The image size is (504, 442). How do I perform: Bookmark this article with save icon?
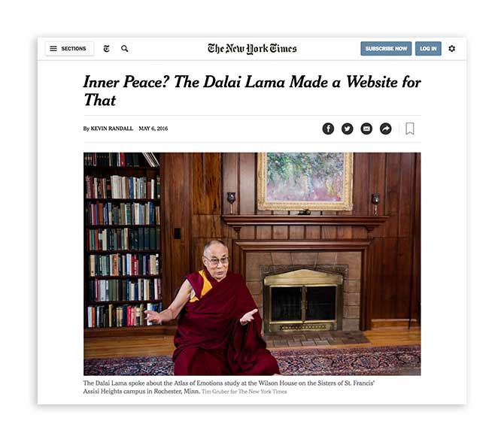pyautogui.click(x=410, y=129)
